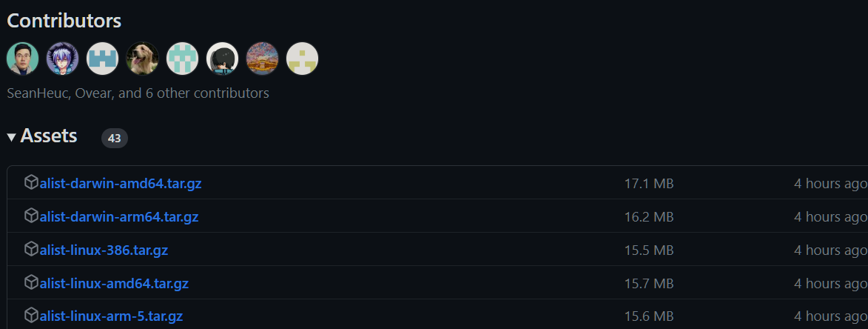Open the purple-haired anime contributor avatar
The width and height of the screenshot is (868, 329).
[63, 59]
